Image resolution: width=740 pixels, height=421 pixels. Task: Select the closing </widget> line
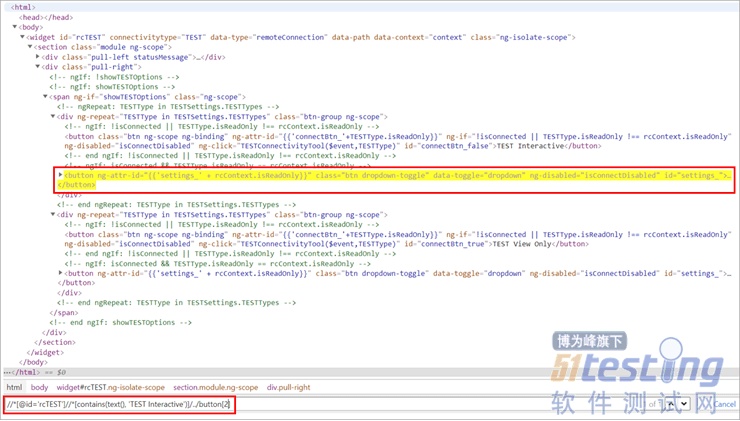point(45,352)
